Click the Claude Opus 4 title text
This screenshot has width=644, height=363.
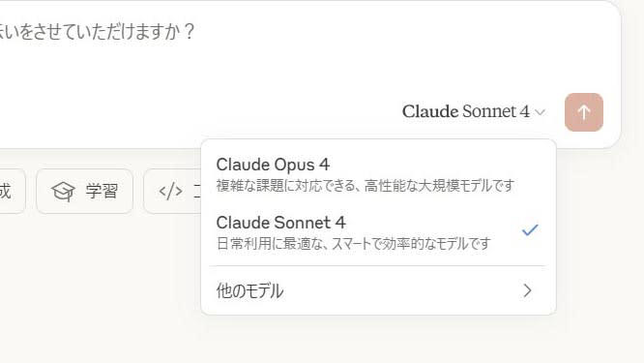point(273,165)
